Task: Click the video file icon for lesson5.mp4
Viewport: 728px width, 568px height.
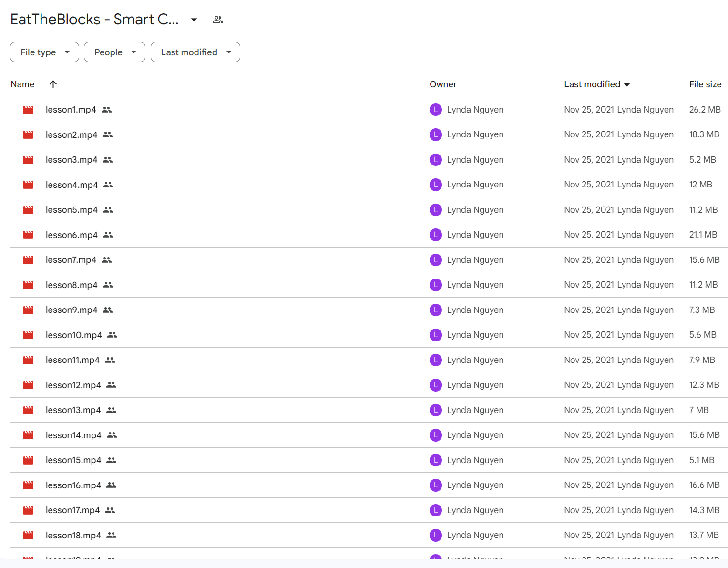Action: (x=28, y=210)
